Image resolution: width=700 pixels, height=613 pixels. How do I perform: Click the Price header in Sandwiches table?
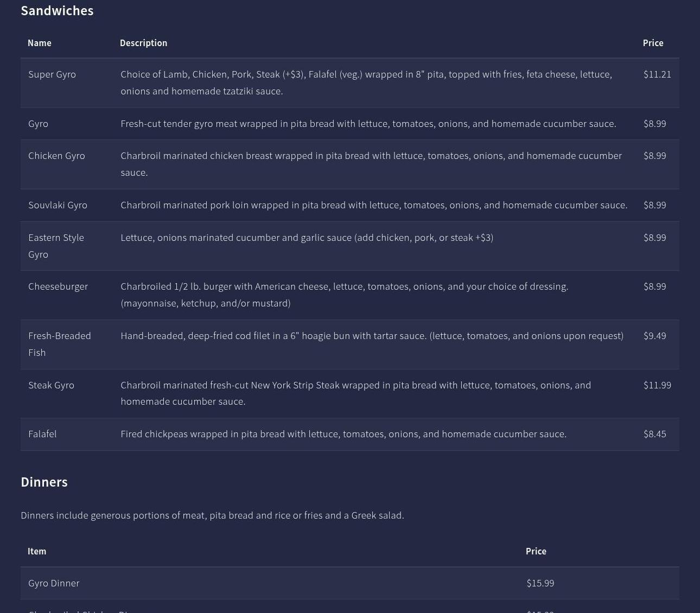(653, 43)
